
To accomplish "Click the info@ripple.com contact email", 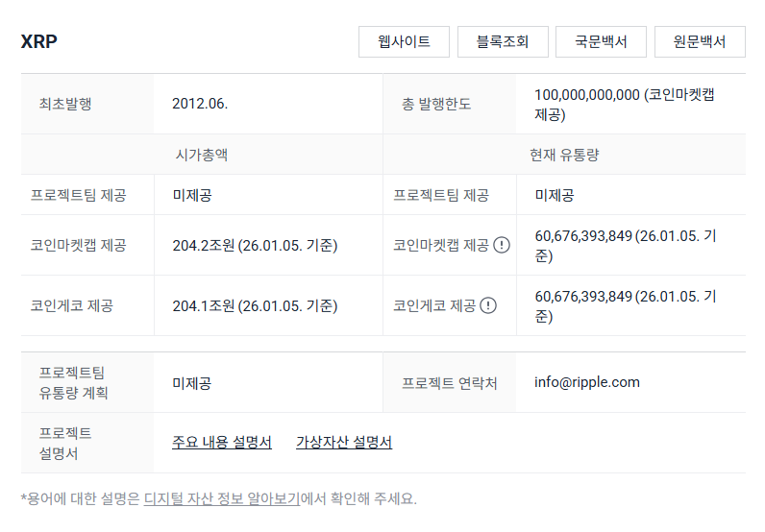I will coord(587,382).
